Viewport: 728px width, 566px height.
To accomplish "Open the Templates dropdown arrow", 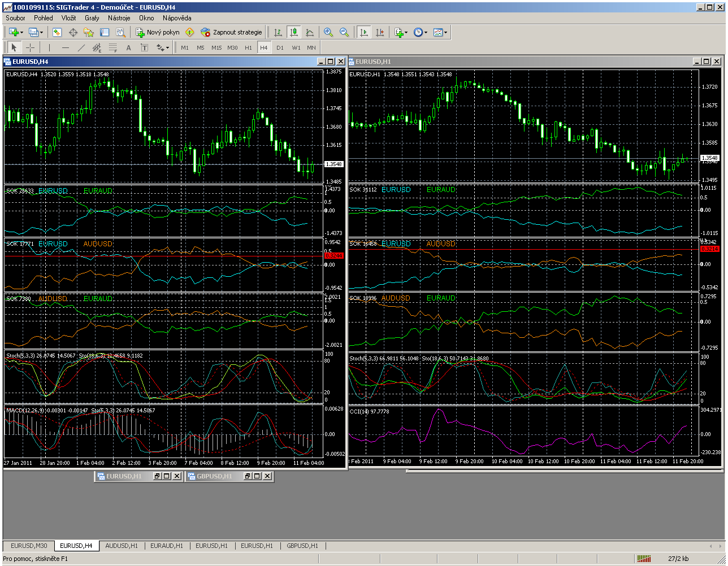I will point(447,32).
